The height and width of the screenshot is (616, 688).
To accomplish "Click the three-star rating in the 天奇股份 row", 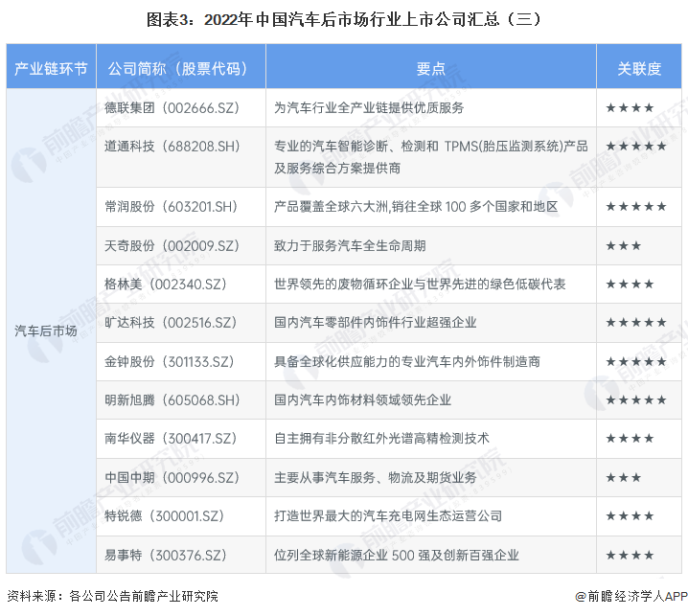I will (x=624, y=245).
